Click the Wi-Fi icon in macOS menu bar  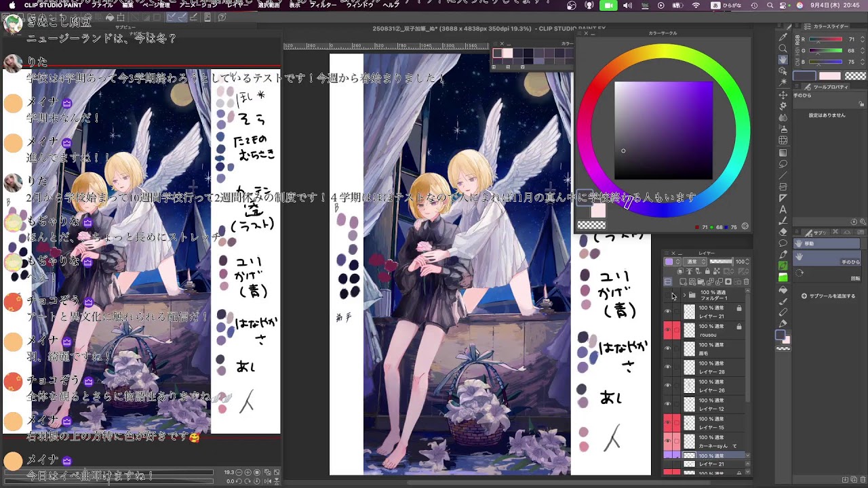(x=696, y=5)
